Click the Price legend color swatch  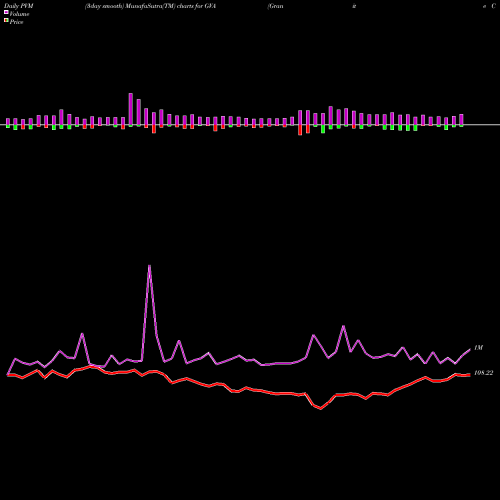6,21
